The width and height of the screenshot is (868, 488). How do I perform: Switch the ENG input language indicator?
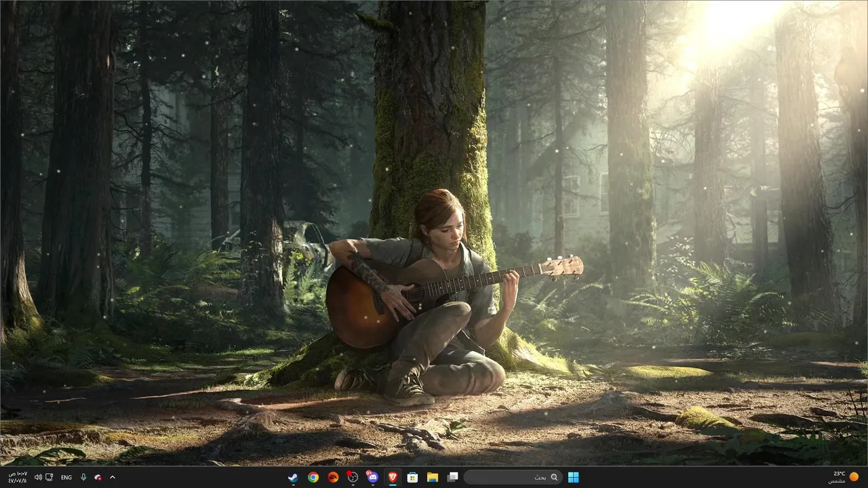66,477
